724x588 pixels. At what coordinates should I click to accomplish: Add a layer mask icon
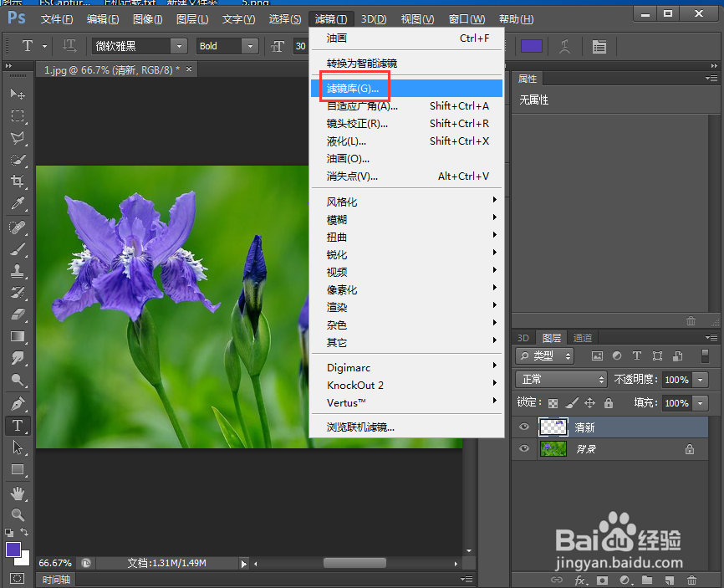(602, 580)
